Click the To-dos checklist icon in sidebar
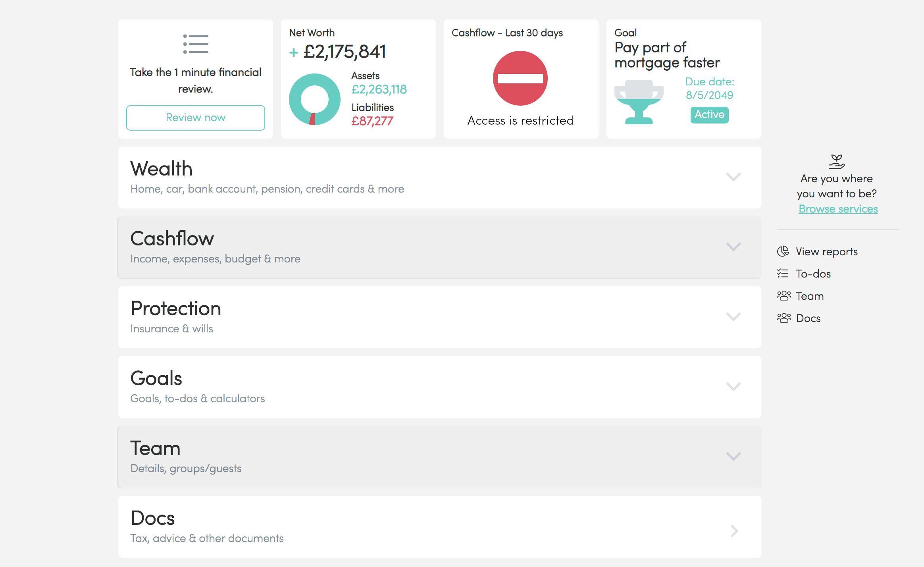 pos(783,274)
